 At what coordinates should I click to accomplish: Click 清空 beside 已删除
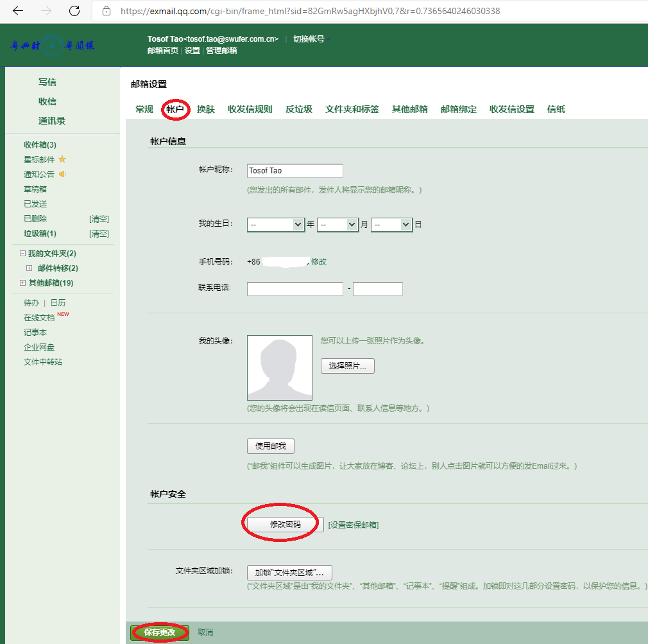[99, 219]
